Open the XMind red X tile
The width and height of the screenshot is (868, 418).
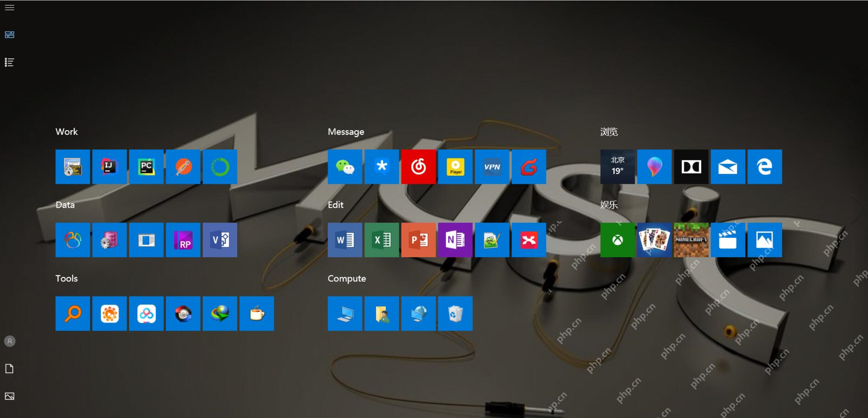pyautogui.click(x=529, y=240)
